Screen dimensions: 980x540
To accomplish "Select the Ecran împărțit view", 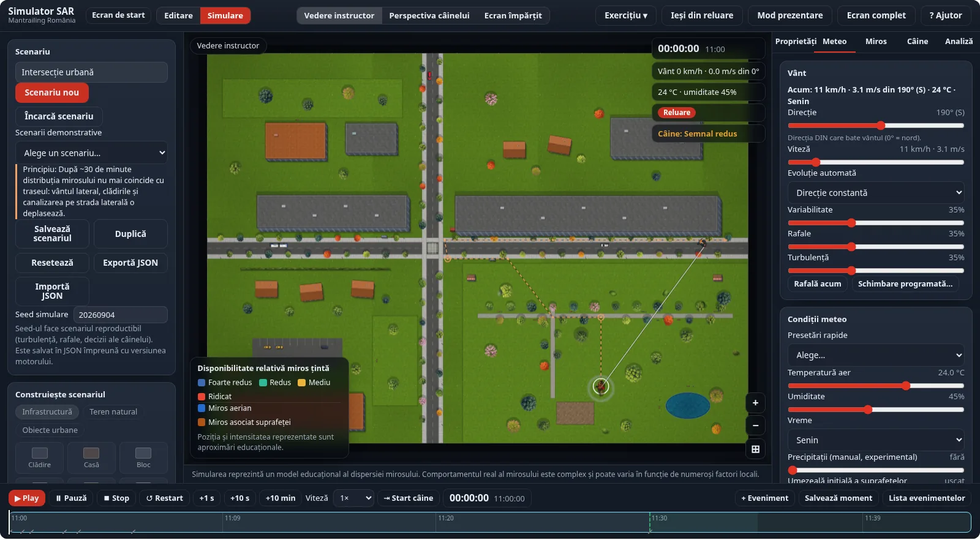I will coord(513,15).
